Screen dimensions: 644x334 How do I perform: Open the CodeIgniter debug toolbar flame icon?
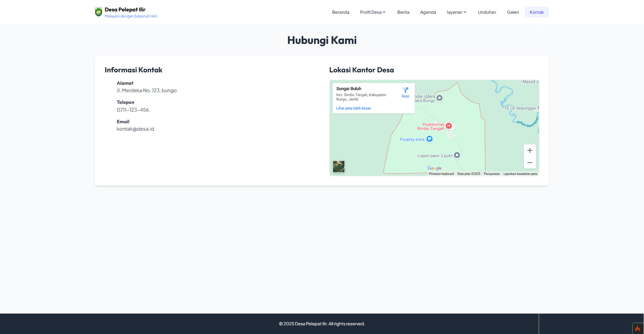638,328
